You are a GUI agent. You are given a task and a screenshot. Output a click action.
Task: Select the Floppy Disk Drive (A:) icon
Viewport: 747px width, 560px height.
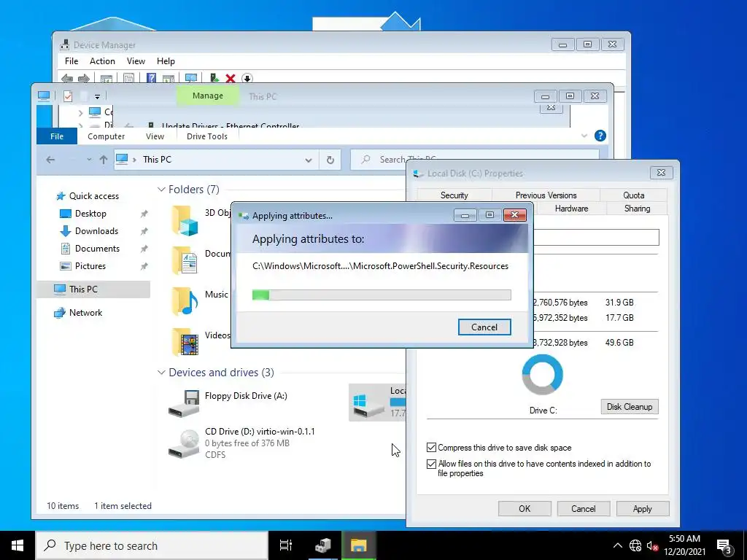click(x=185, y=403)
